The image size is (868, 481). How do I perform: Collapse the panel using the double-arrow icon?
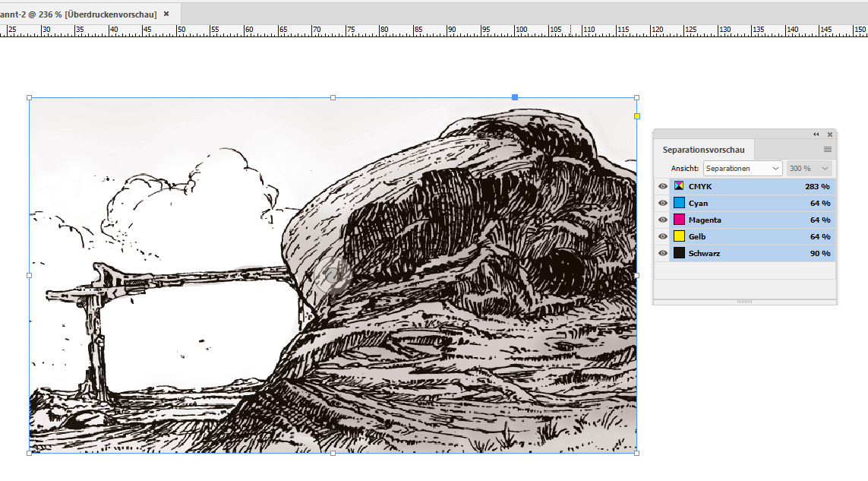click(815, 134)
